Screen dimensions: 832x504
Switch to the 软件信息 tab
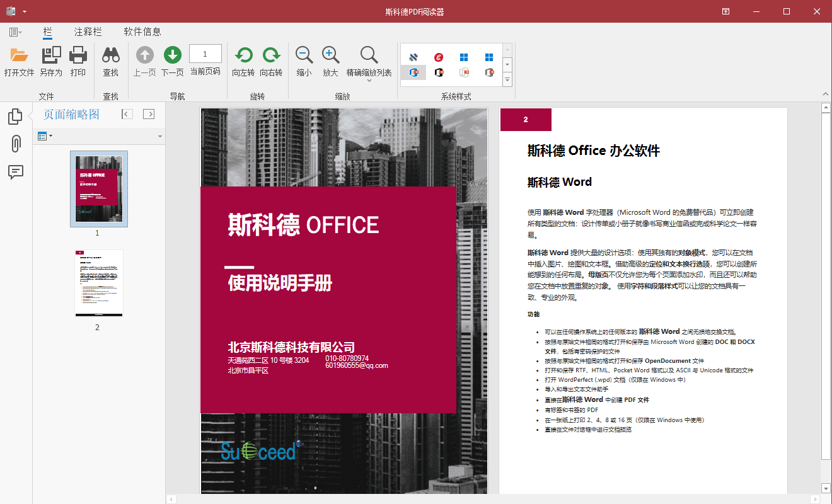click(x=142, y=31)
